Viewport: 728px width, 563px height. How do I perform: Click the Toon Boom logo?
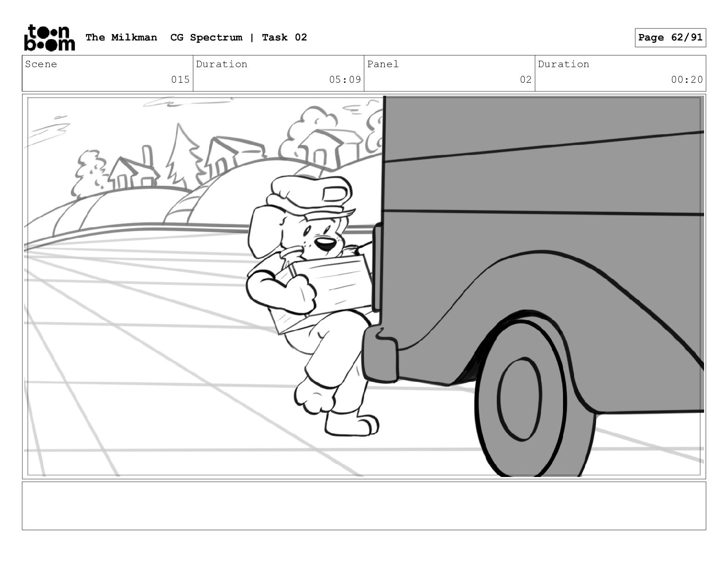[x=49, y=37]
